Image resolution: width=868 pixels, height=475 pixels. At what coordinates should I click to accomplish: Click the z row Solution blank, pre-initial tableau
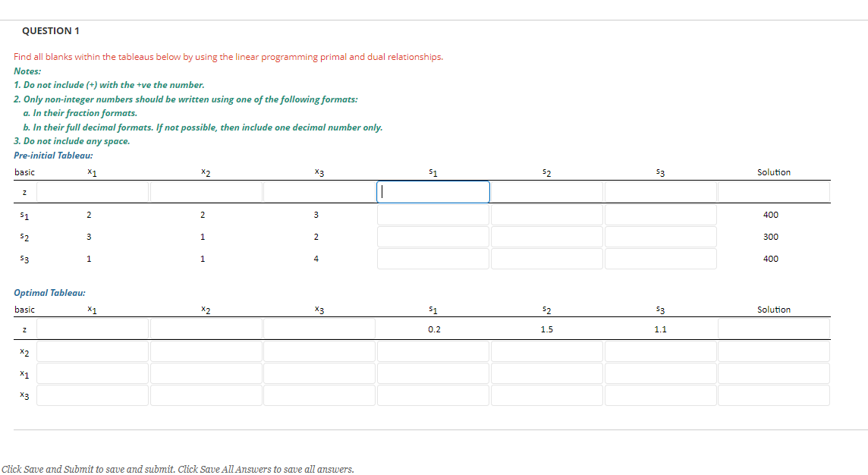[x=773, y=191]
